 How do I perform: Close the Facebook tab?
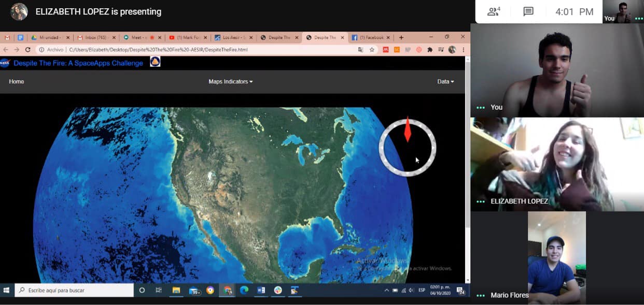[x=387, y=38]
